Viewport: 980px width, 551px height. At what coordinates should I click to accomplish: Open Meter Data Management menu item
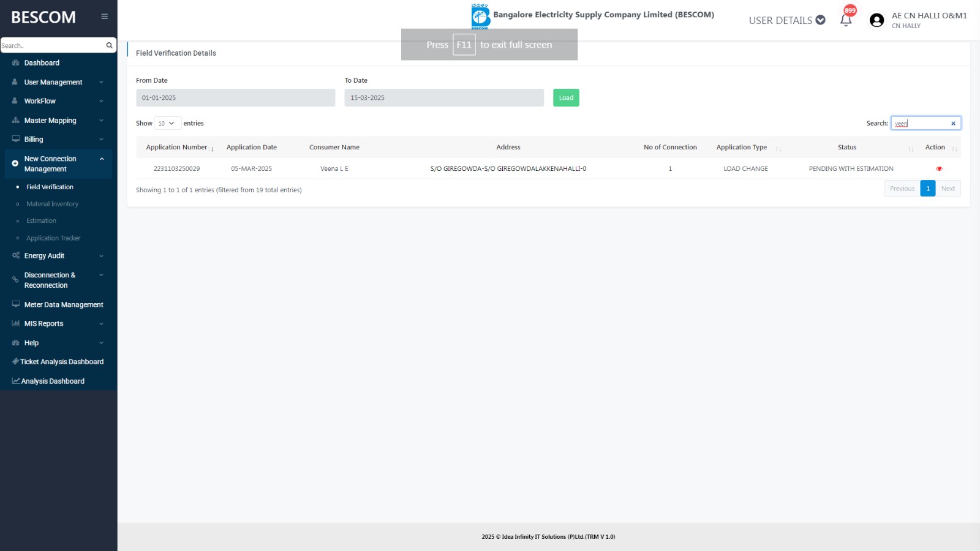64,304
